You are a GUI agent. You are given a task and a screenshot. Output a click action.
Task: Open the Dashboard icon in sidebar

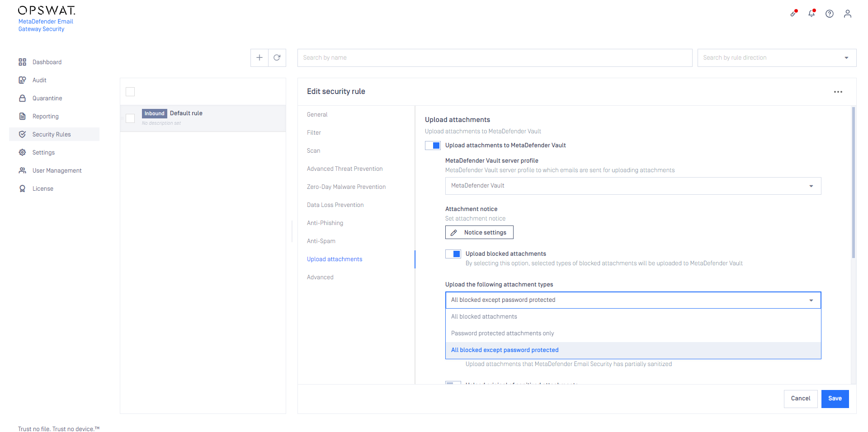(x=22, y=62)
